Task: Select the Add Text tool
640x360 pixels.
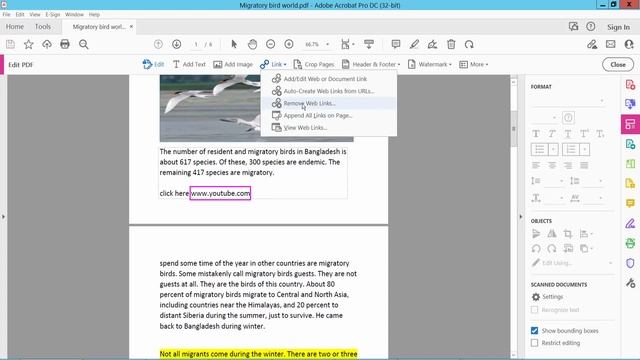Action: click(x=189, y=64)
